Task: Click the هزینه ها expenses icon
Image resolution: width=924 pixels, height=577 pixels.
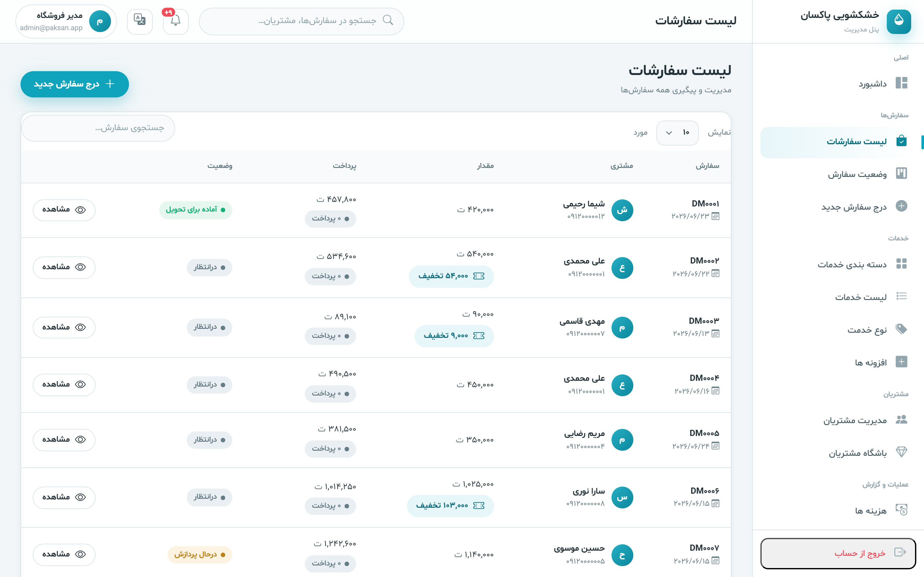Action: tap(901, 510)
